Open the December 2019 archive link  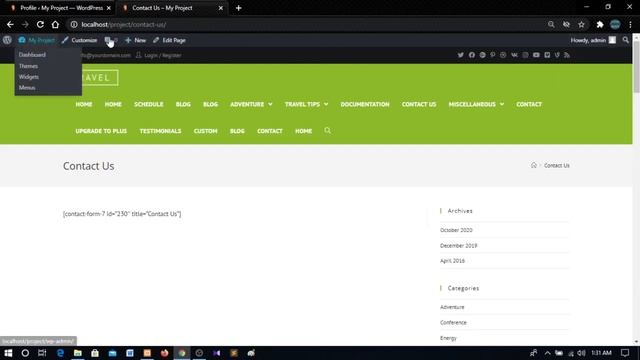click(x=458, y=246)
